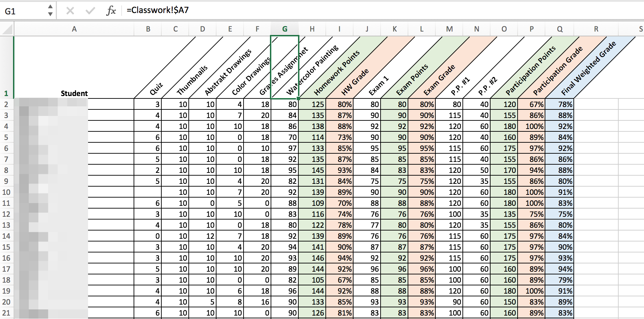Select row 12 Participation Points 135
Viewport: 644px width, 319px height.
(504, 214)
